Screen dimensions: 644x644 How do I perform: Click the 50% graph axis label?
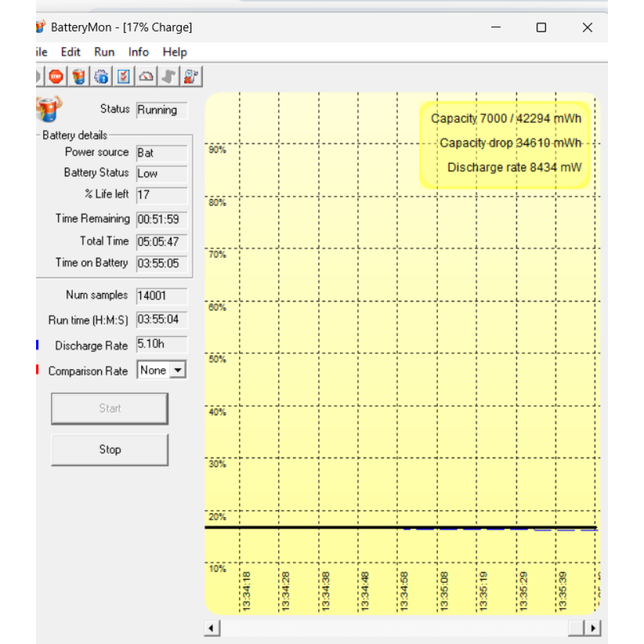click(217, 359)
